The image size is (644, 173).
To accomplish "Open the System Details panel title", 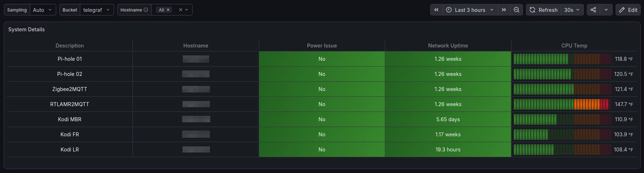I will tap(27, 29).
